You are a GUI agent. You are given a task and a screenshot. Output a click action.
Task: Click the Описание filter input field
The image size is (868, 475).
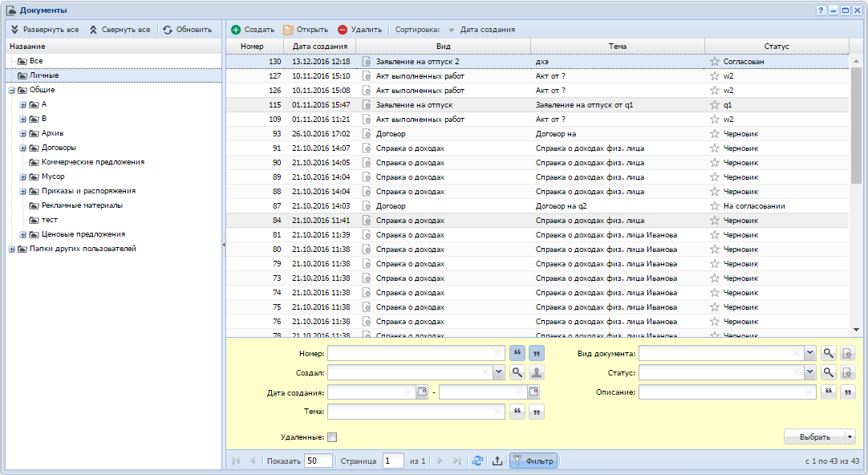728,392
